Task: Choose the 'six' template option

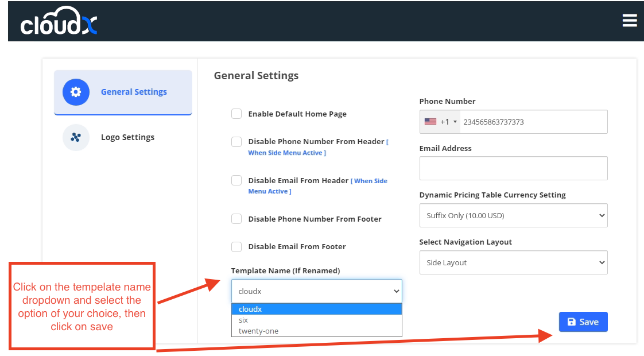Action: coord(244,320)
